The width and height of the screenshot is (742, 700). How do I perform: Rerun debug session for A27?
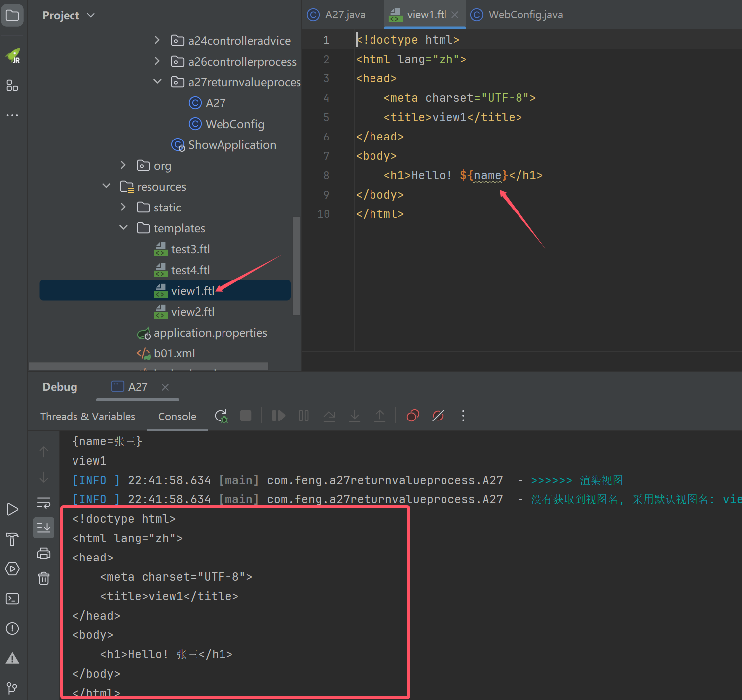[221, 416]
